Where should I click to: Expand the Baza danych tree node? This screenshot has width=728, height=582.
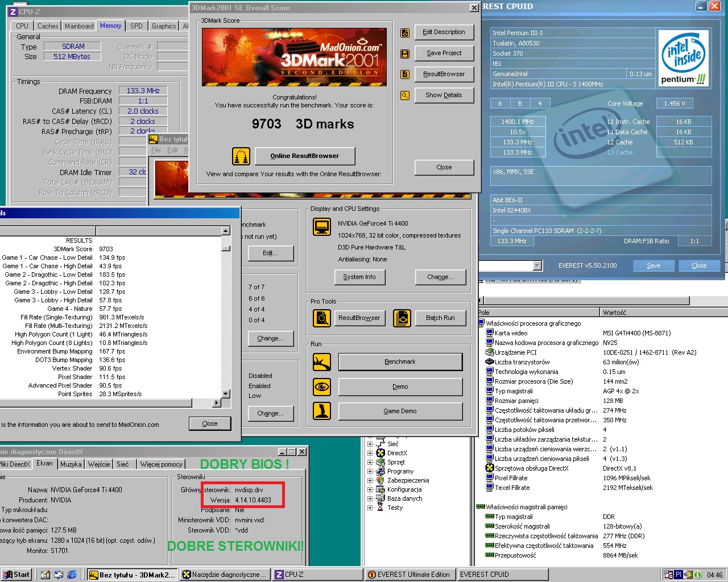[x=370, y=498]
